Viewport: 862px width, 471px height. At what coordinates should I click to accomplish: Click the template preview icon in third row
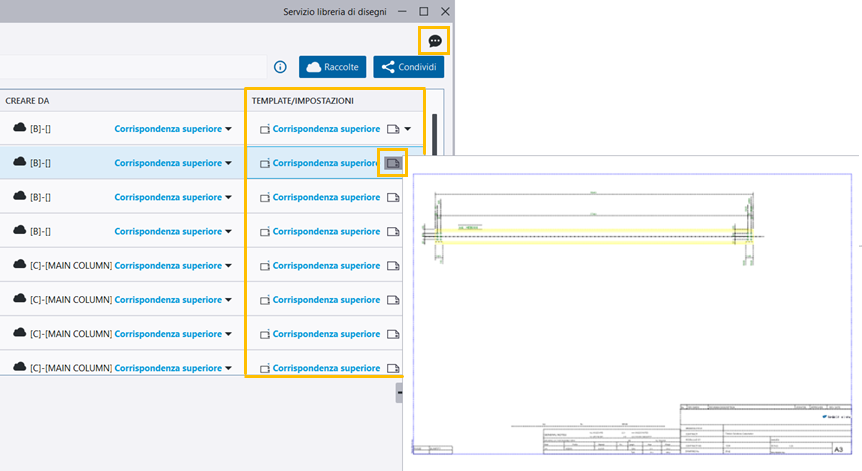coord(392,197)
